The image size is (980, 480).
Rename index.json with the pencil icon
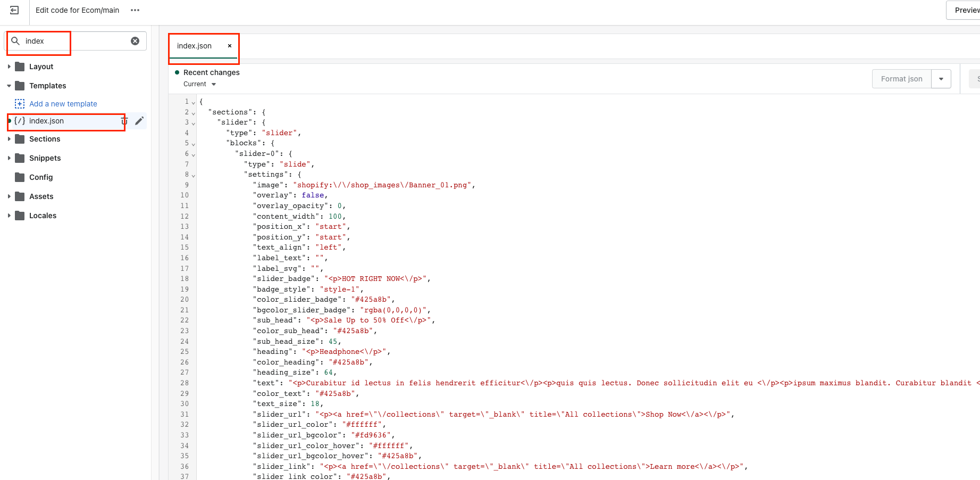pyautogui.click(x=139, y=121)
